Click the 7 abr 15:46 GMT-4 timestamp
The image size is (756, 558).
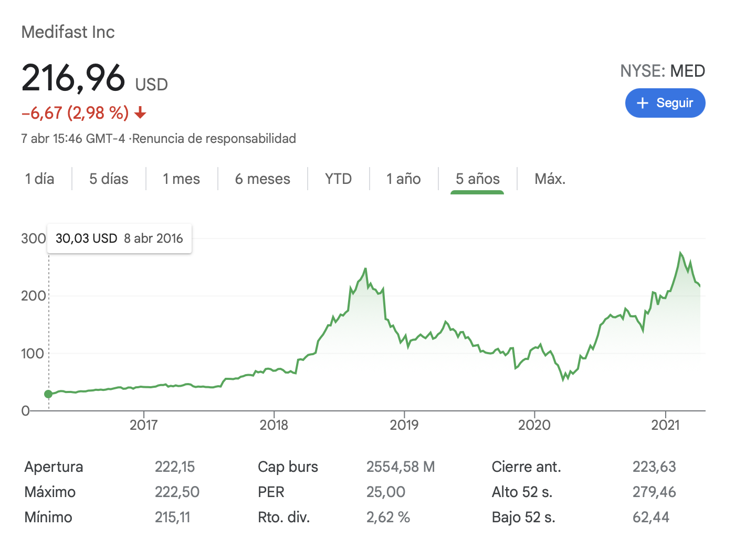(x=73, y=139)
